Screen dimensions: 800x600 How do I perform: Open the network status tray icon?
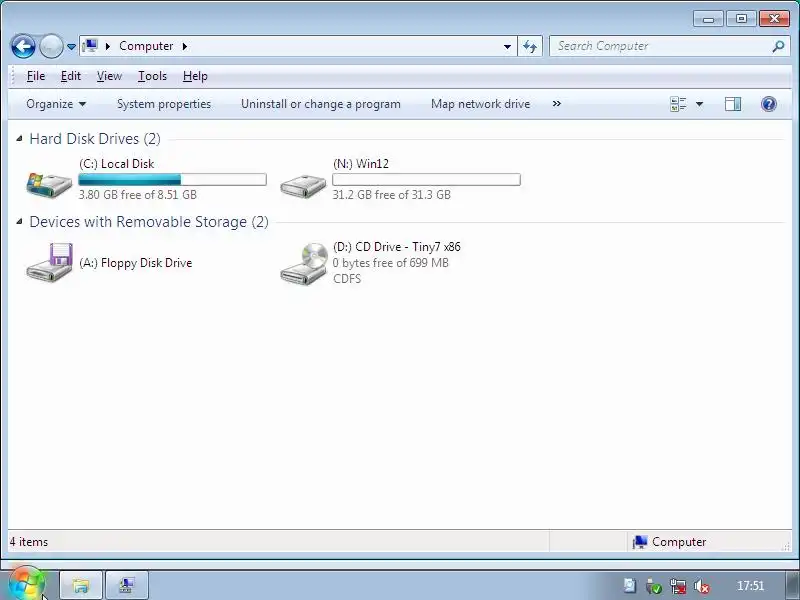point(678,586)
